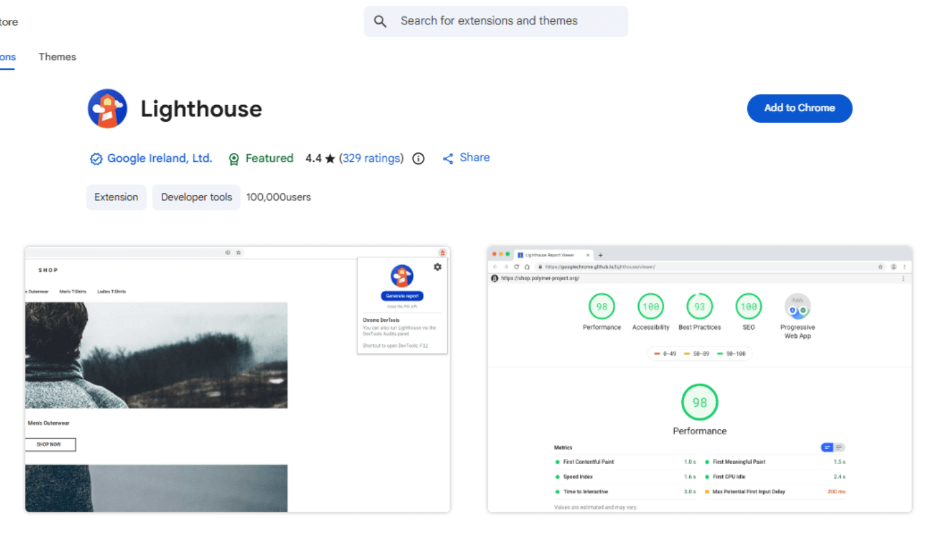Select the Extension category chip
This screenshot has height=560, width=934.
(x=116, y=197)
